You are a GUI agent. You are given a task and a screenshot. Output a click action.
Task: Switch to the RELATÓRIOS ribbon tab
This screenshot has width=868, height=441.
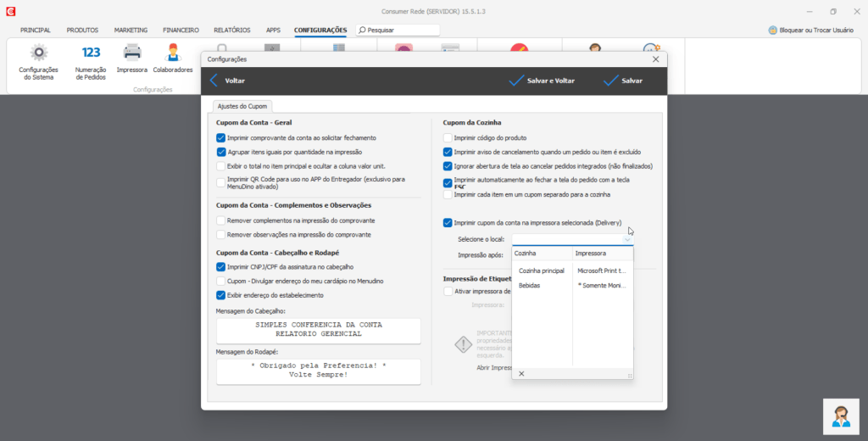tap(231, 30)
